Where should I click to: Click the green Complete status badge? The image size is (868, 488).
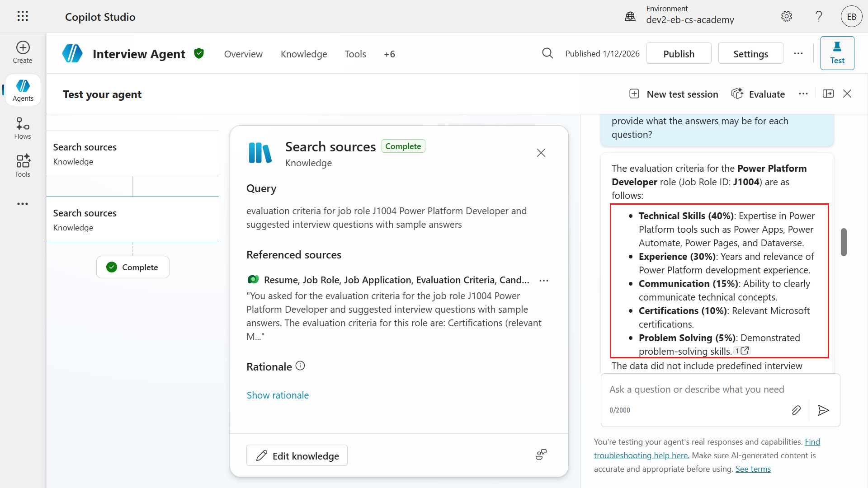[x=403, y=146]
